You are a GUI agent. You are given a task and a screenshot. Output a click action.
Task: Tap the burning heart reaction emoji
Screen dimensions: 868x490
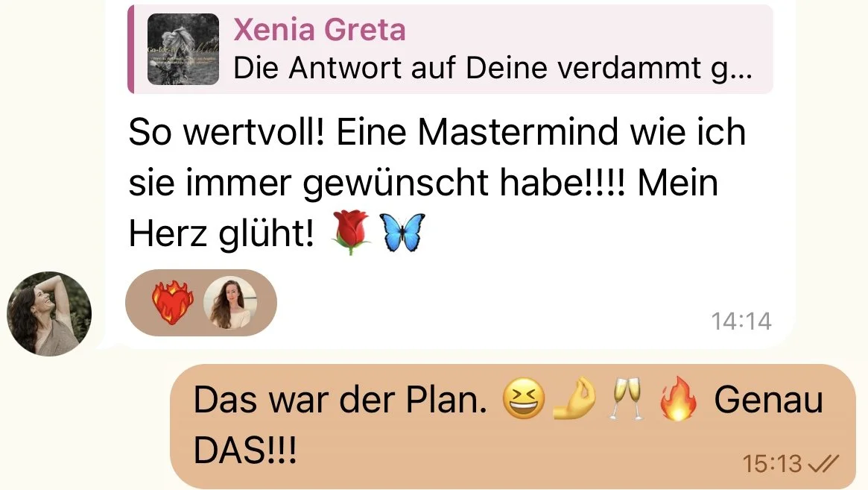[173, 303]
